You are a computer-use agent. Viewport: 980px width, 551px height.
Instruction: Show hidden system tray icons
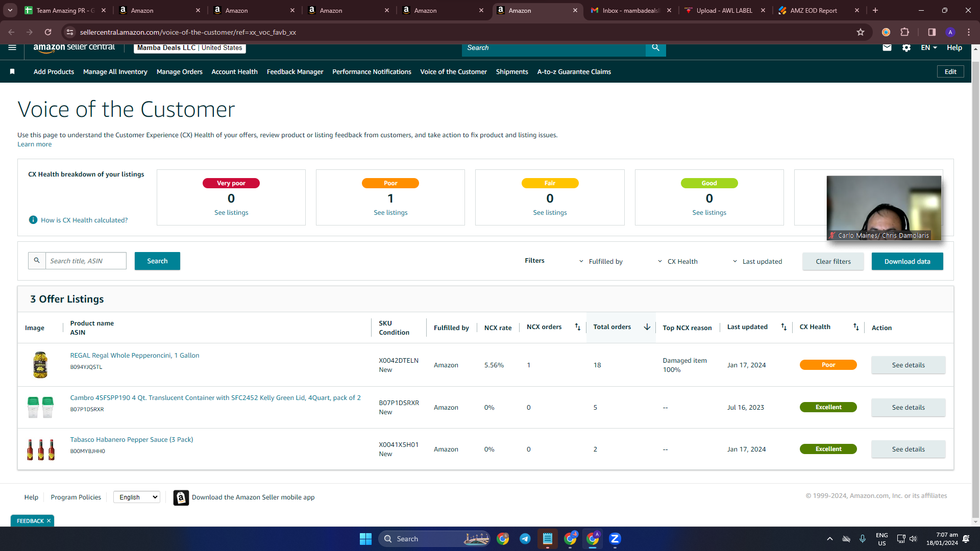point(830,539)
